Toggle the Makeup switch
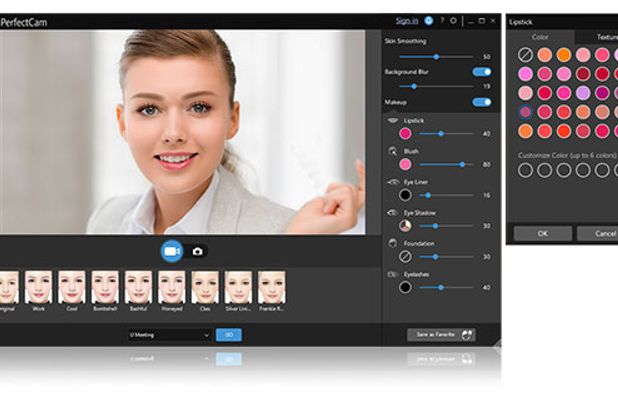The height and width of the screenshot is (394, 618). click(482, 102)
